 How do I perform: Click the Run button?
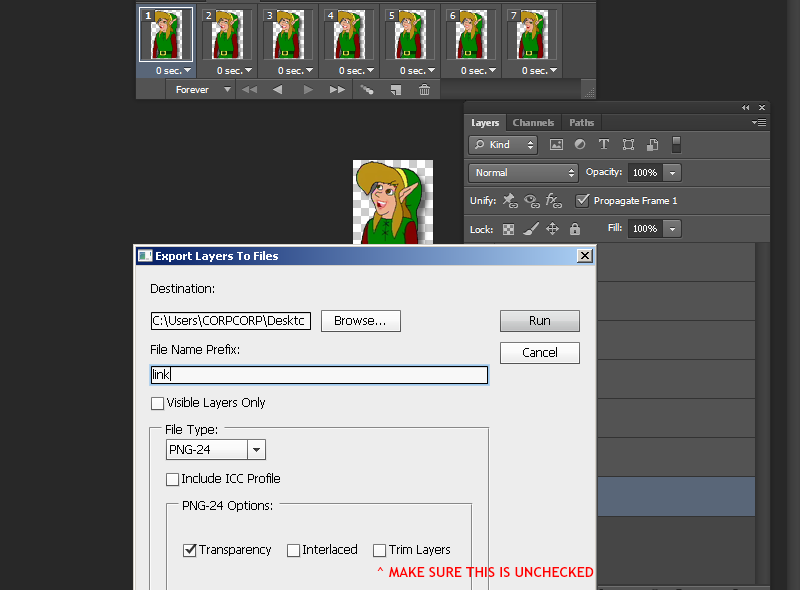[540, 321]
